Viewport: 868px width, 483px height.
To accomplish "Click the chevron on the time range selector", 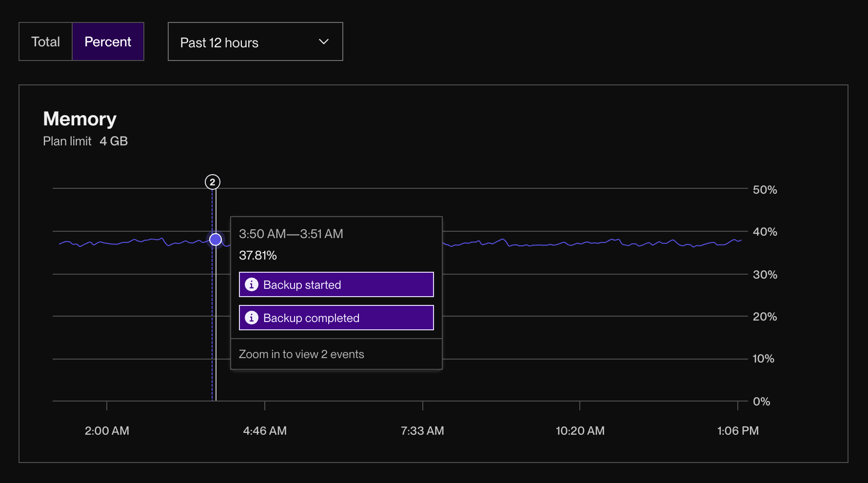I will [x=323, y=42].
